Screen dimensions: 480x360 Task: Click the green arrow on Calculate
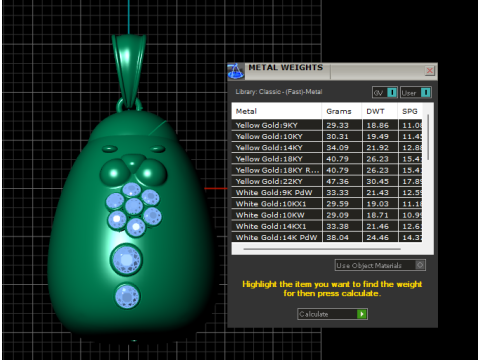pos(362,314)
